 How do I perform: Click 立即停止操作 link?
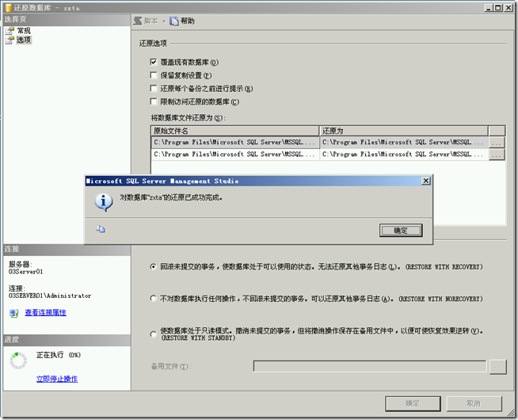(57, 379)
